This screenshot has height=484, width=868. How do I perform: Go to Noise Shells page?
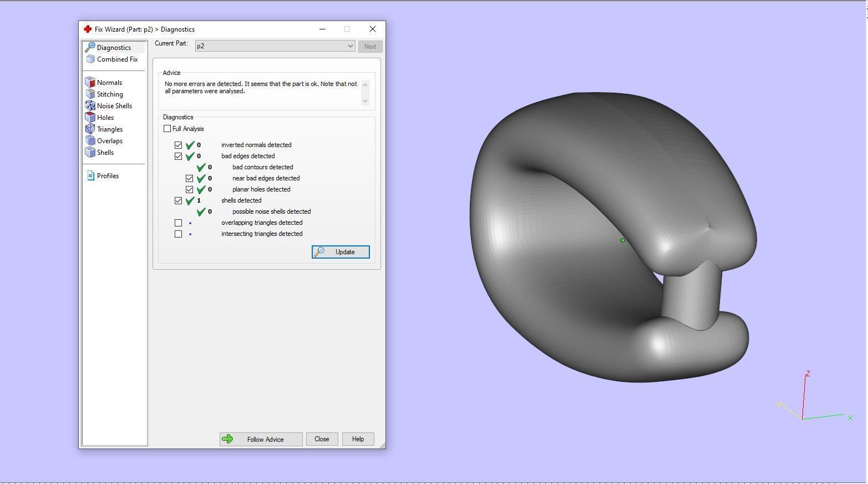click(114, 106)
